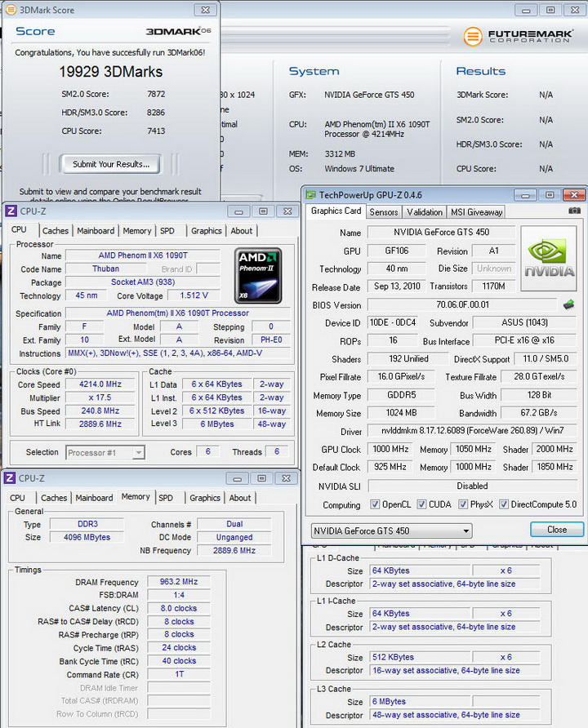Click the 19929 3DMarks score text
The width and height of the screenshot is (588, 728).
(110, 72)
